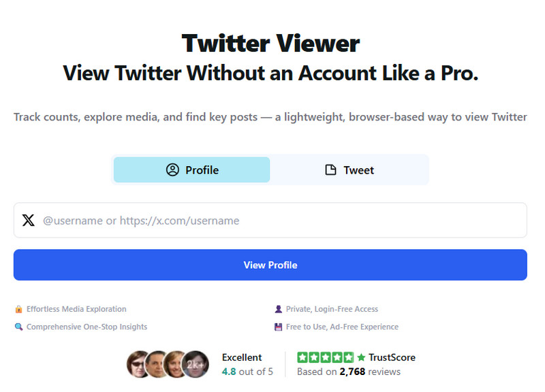Viewport: 545px width, 392px height.
Task: Click the X logo in the search field
Action: point(28,220)
